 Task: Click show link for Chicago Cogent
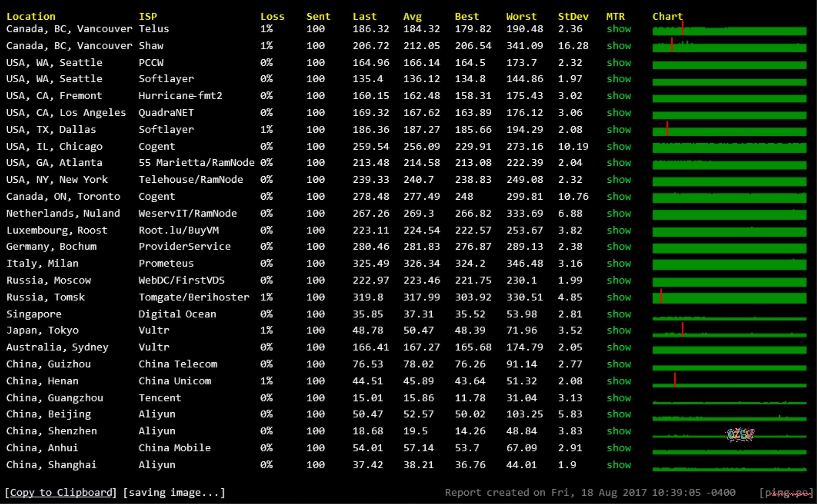click(619, 146)
